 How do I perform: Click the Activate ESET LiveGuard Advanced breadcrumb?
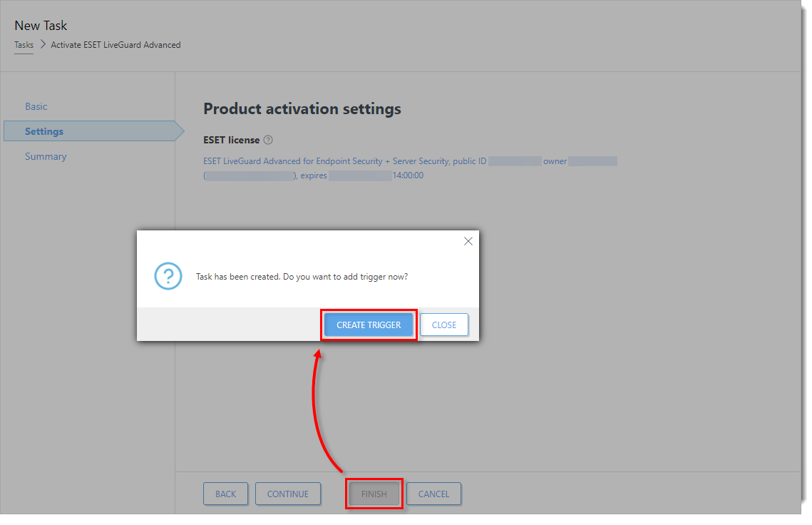(115, 44)
